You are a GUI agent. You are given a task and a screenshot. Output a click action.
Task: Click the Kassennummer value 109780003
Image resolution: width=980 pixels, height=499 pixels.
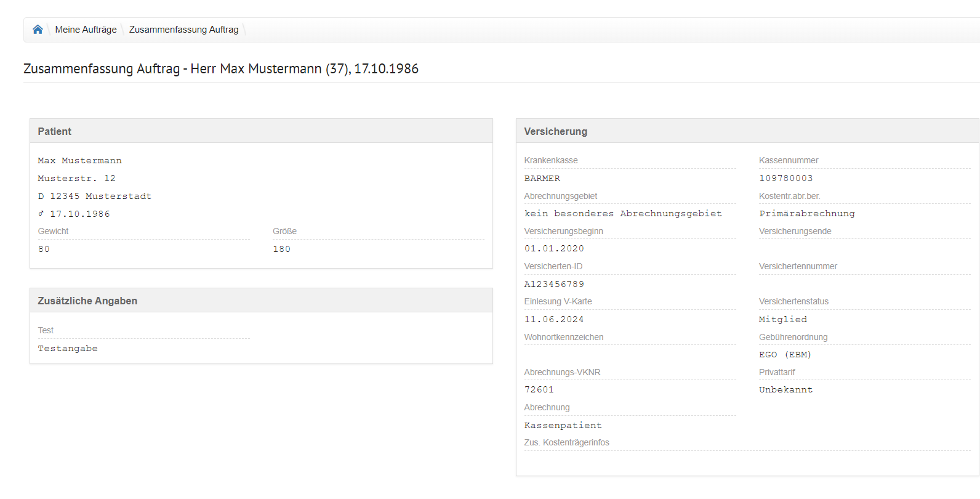(x=785, y=179)
